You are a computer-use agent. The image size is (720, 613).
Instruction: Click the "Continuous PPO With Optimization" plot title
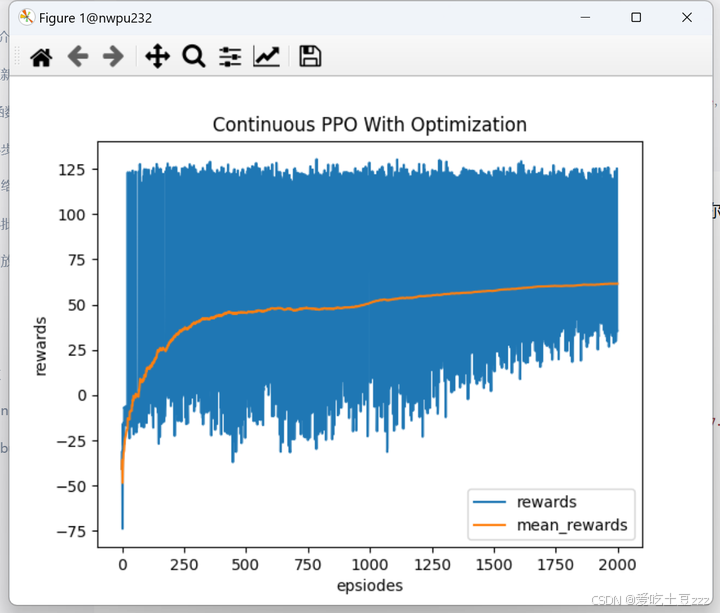point(369,125)
